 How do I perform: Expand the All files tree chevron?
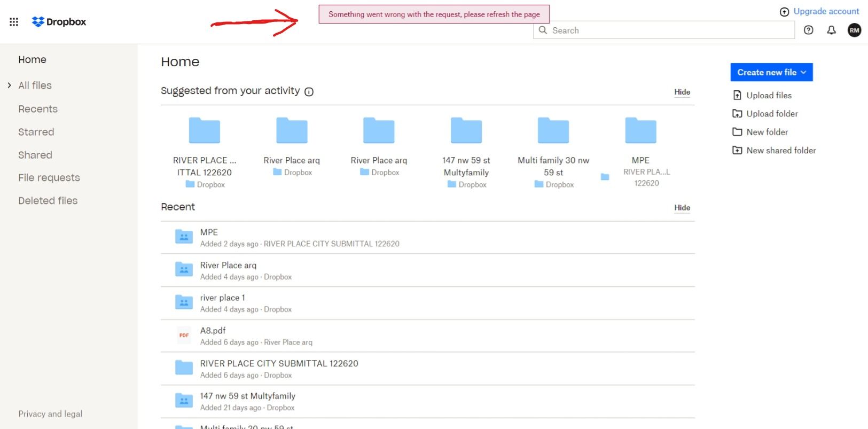pyautogui.click(x=9, y=85)
